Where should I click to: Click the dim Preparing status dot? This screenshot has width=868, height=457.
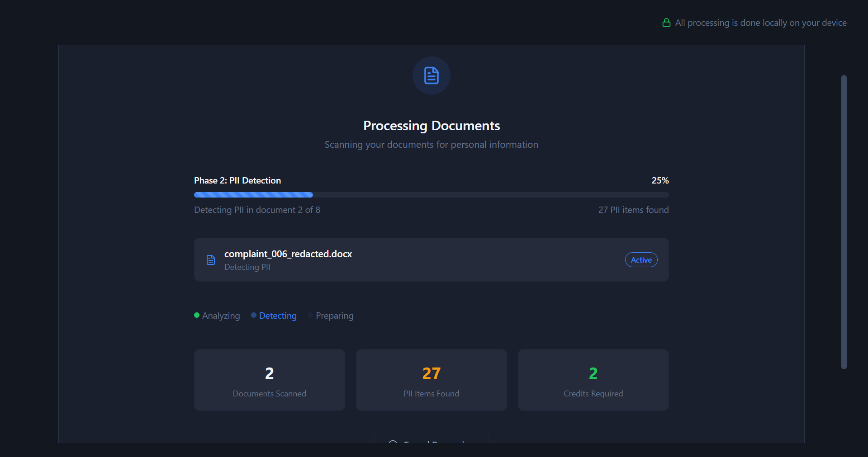click(x=310, y=315)
